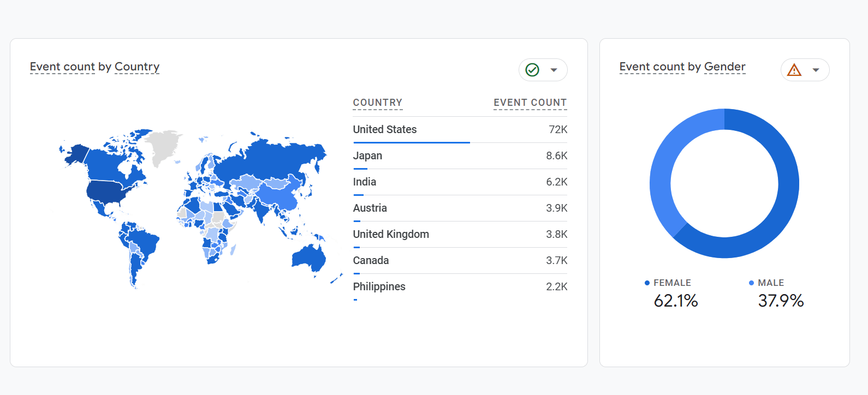Click the 6.2K event count value
This screenshot has height=395, width=868.
(557, 182)
